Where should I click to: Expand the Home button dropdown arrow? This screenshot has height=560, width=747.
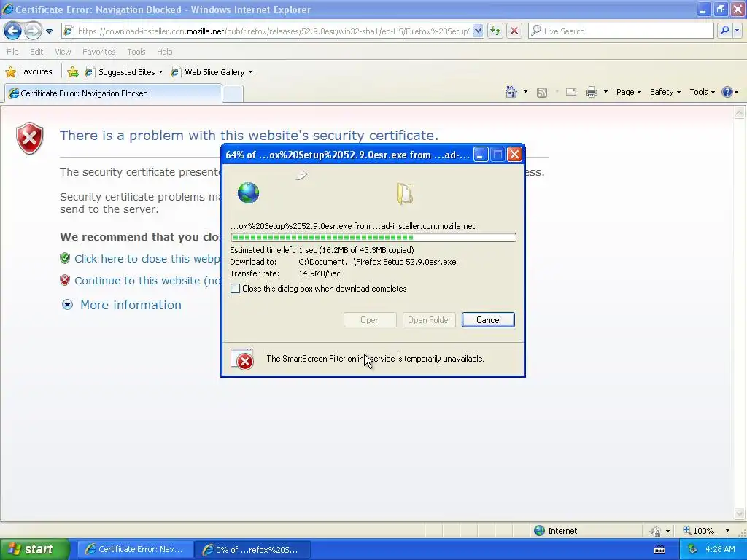[525, 92]
